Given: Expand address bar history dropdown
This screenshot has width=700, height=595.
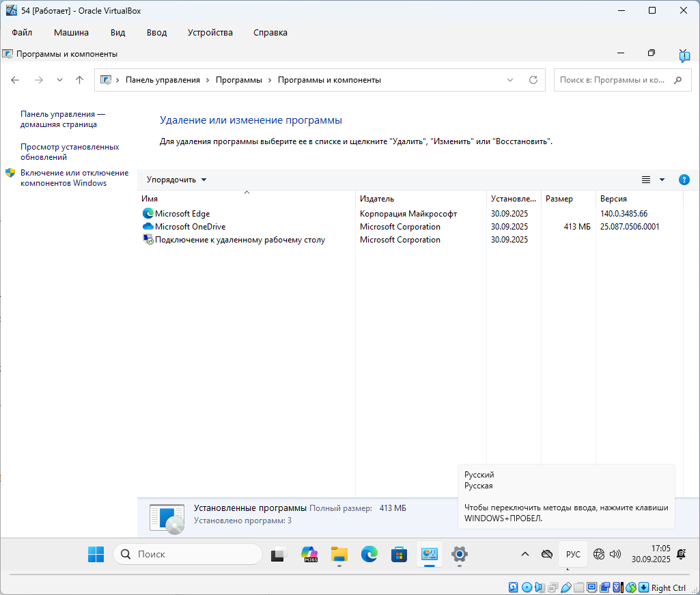Looking at the screenshot, I should (510, 80).
